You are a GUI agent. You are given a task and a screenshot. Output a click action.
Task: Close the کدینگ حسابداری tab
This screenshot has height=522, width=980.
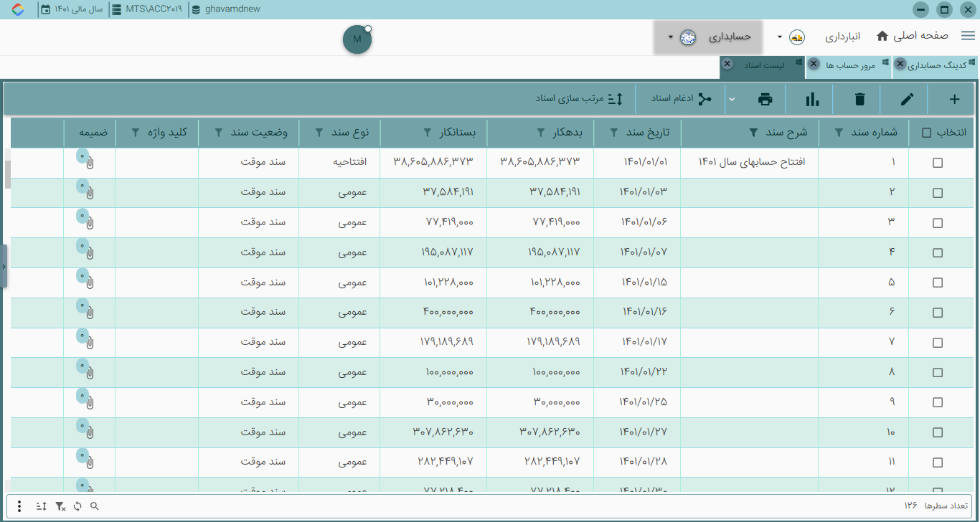tap(900, 65)
